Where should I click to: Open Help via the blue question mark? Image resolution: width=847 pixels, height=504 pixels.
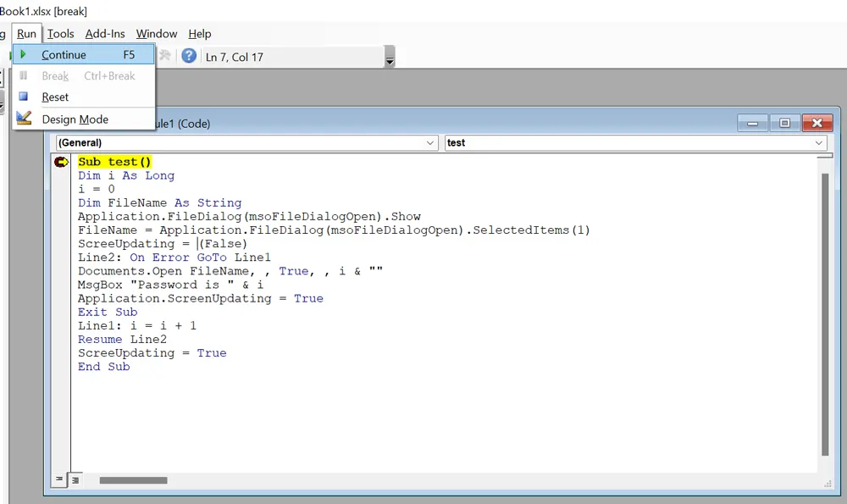(x=189, y=56)
